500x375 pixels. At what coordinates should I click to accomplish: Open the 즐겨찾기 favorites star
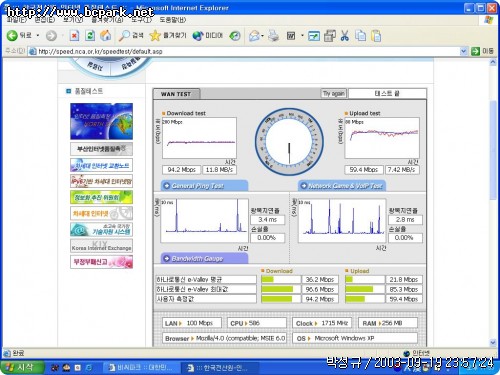tap(168, 36)
